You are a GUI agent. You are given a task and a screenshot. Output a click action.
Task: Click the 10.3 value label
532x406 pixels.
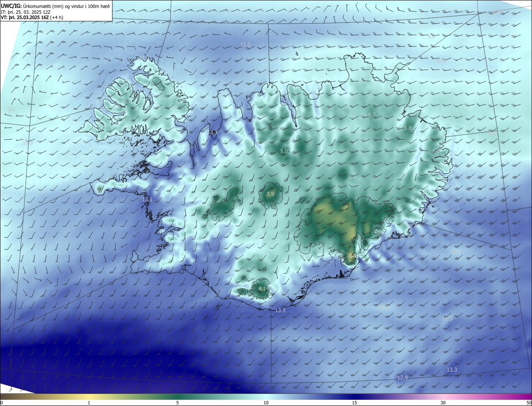coord(27,143)
